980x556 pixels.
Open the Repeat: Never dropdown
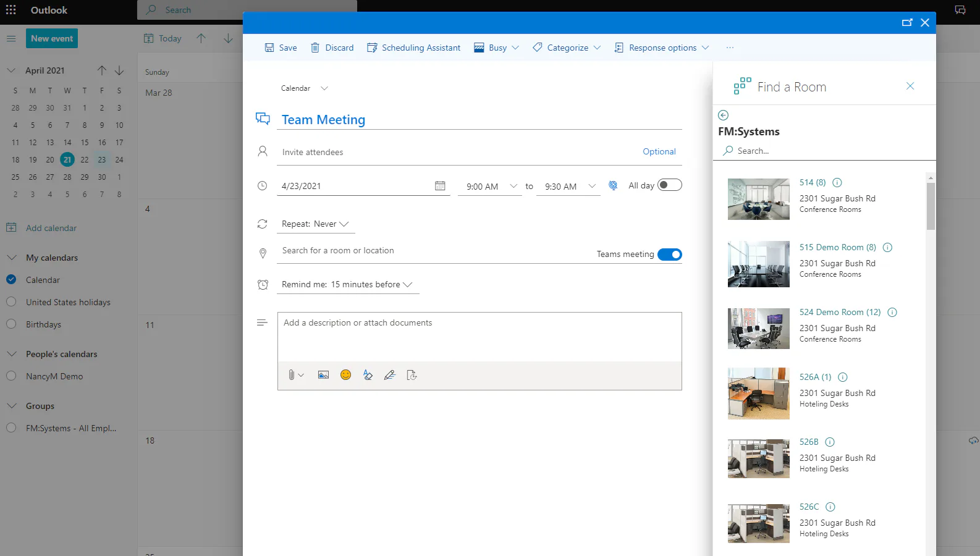click(x=316, y=224)
